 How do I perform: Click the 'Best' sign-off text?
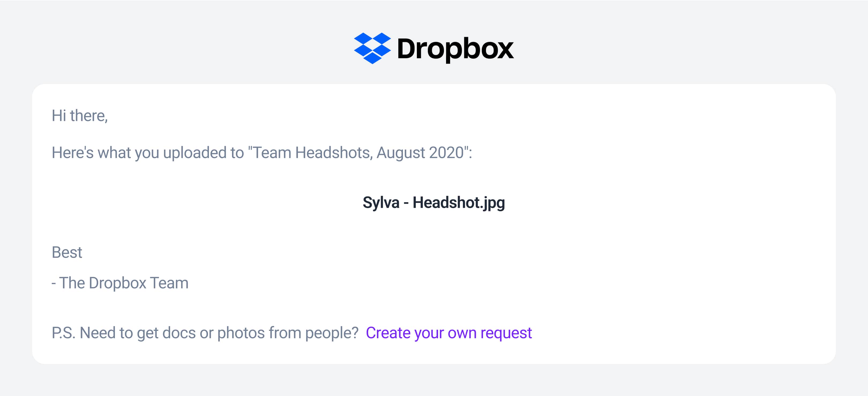tap(67, 252)
